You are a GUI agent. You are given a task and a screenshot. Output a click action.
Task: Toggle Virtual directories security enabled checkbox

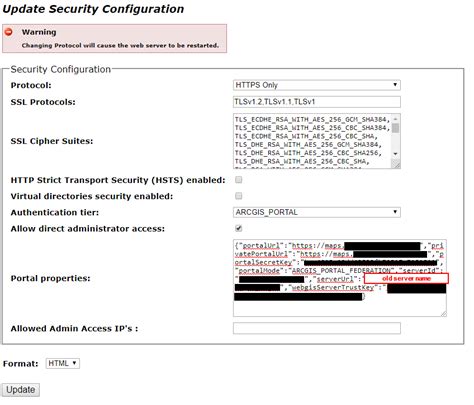click(x=239, y=196)
